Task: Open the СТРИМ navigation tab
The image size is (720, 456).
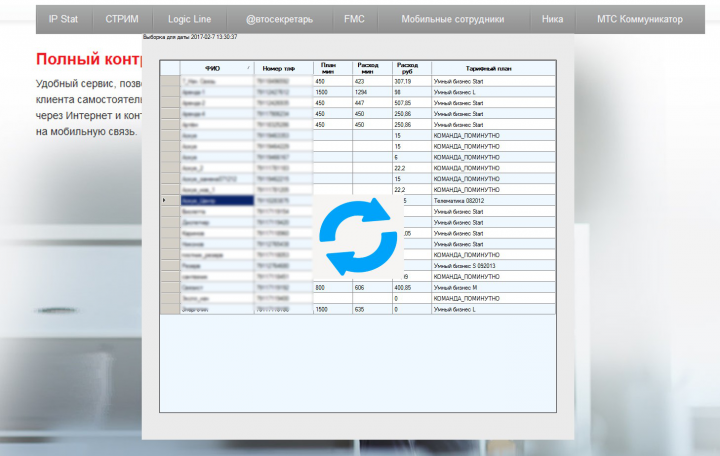Action: point(122,19)
